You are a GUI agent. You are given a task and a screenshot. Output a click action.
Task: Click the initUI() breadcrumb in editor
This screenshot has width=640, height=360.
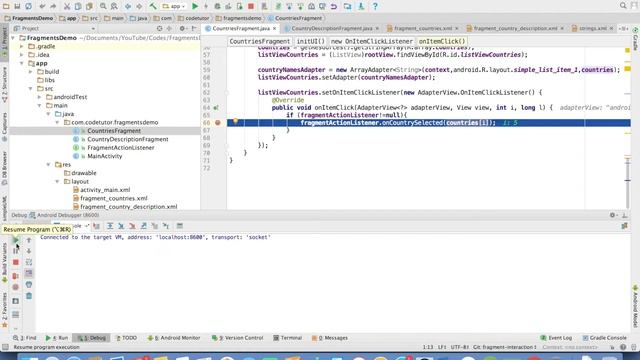tap(310, 41)
